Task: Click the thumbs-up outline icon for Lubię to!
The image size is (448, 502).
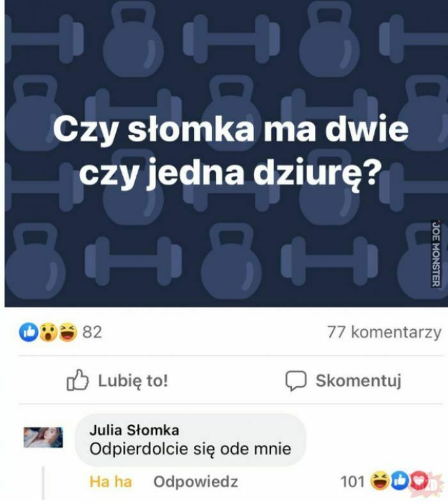Action: tap(77, 380)
